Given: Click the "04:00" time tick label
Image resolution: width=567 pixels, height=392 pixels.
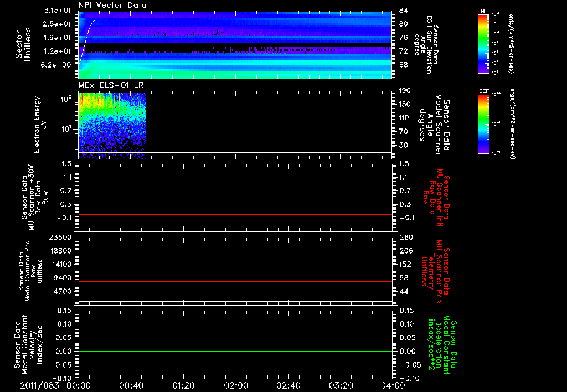Looking at the screenshot, I should pos(393,385).
